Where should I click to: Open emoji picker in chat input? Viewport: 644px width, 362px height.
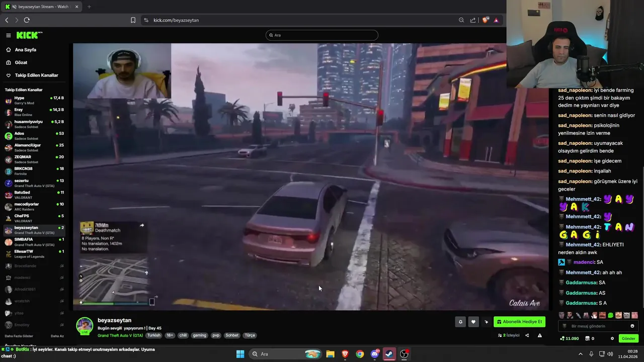pos(632,326)
